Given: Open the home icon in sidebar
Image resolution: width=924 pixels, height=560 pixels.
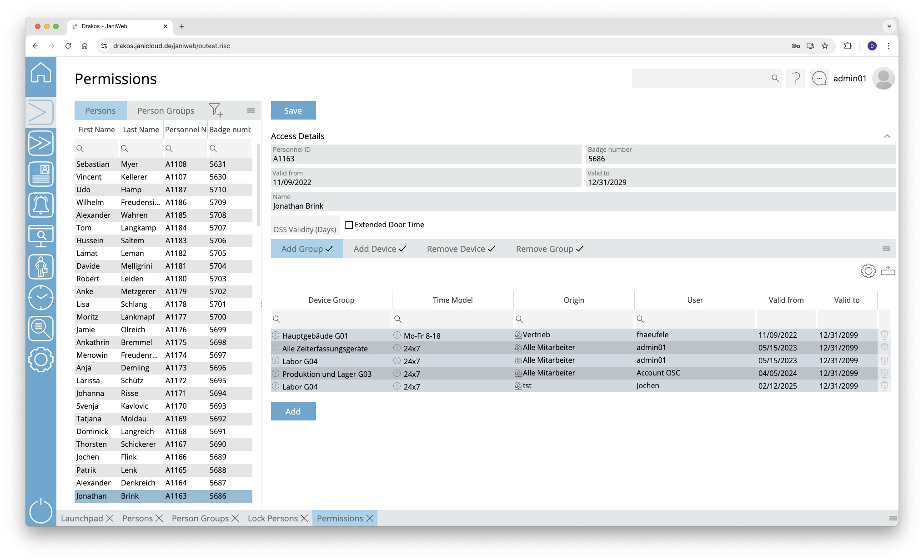Looking at the screenshot, I should pyautogui.click(x=41, y=73).
